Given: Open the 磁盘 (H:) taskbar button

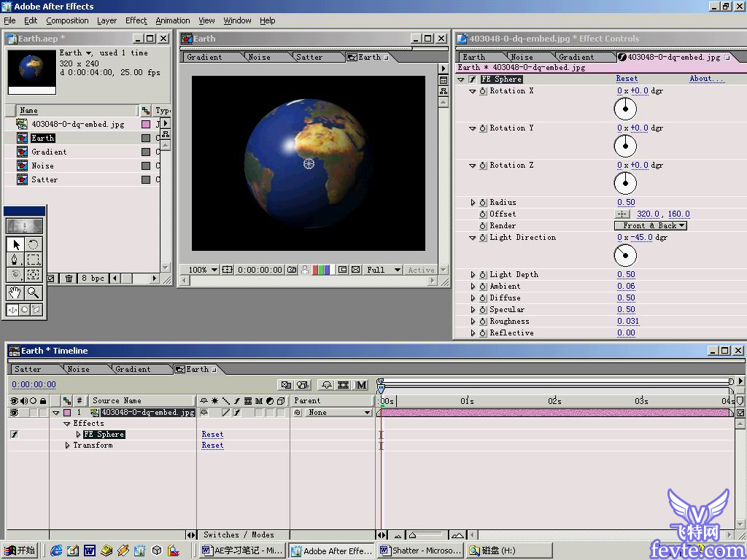Looking at the screenshot, I should tap(508, 551).
